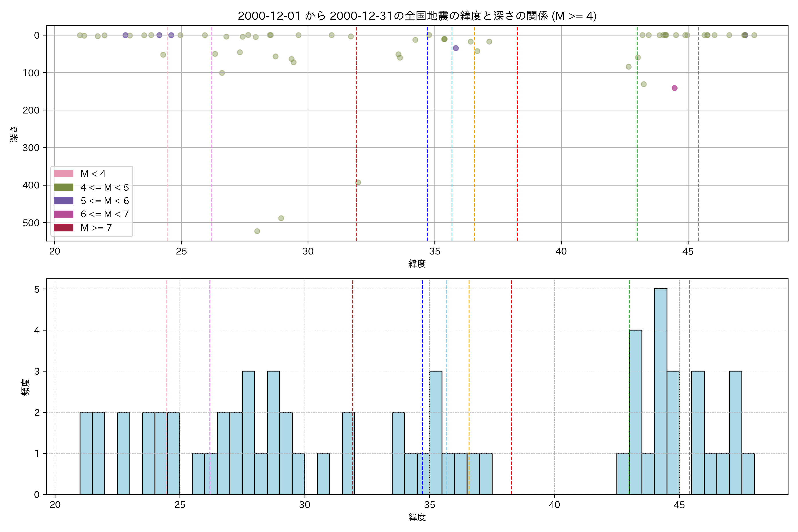
Task: Click the leftmost histogram bar near latitude 21
Action: pyautogui.click(x=86, y=453)
